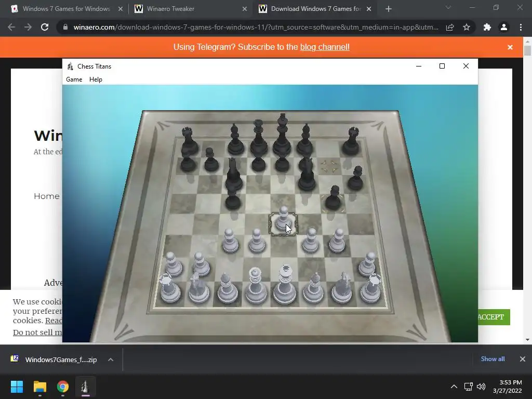Click the Chess Titans taskbar icon
This screenshot has height=399, width=532.
(x=86, y=387)
